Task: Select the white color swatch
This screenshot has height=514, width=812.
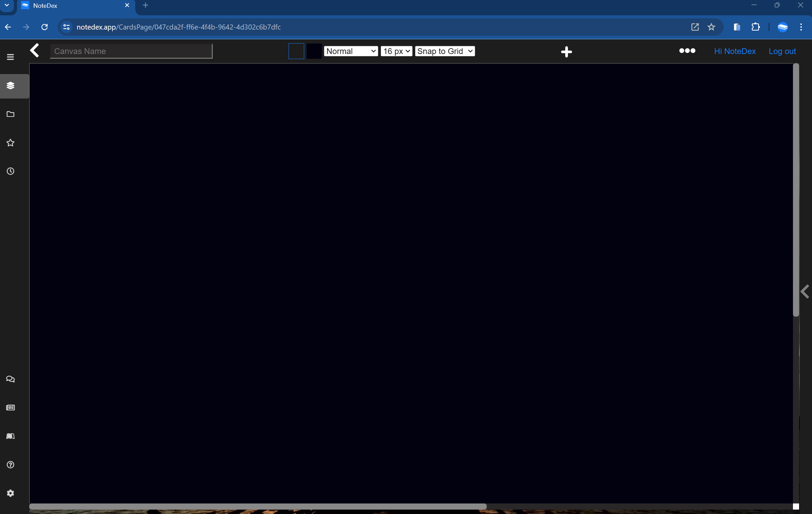Action: (x=296, y=51)
